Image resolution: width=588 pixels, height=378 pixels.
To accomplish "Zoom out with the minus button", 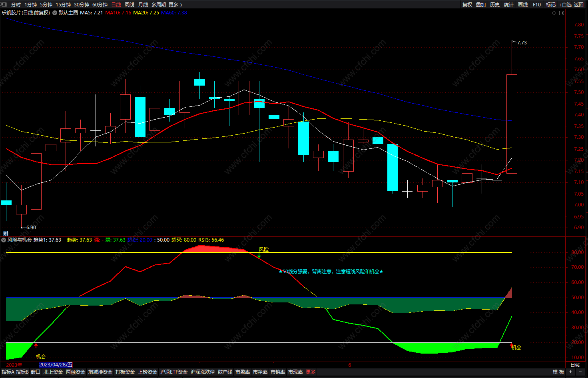I will tap(580, 372).
